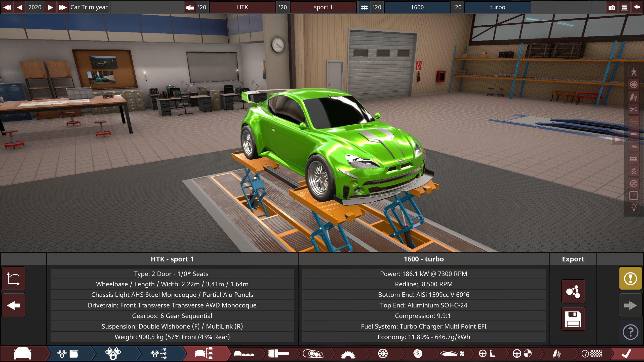Click the Weight: 900.5 kg row
The image size is (644, 362).
tap(172, 337)
